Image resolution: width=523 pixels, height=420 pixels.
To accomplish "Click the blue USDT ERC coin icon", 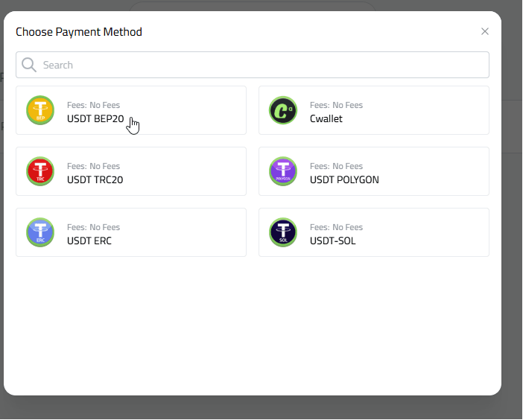I will (x=40, y=232).
